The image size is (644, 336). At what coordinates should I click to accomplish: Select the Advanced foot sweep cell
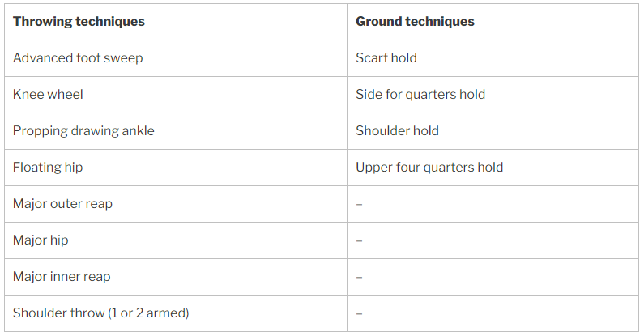click(x=176, y=58)
